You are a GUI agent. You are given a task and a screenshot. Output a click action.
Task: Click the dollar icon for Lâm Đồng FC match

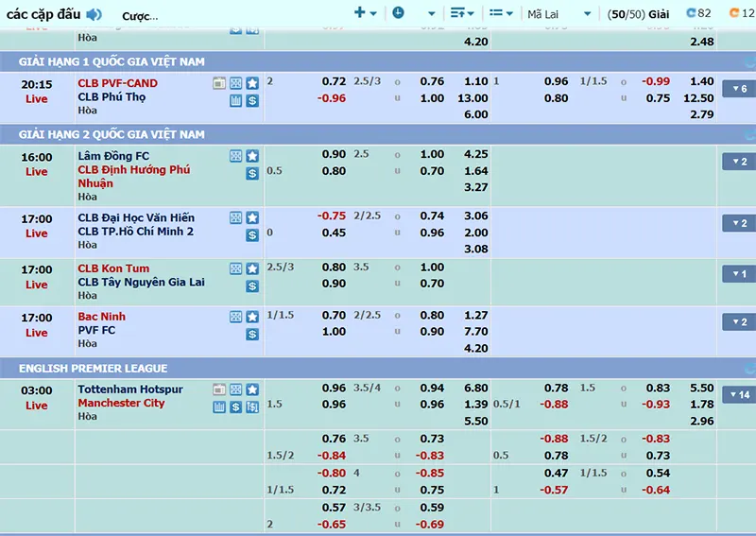coord(252,173)
